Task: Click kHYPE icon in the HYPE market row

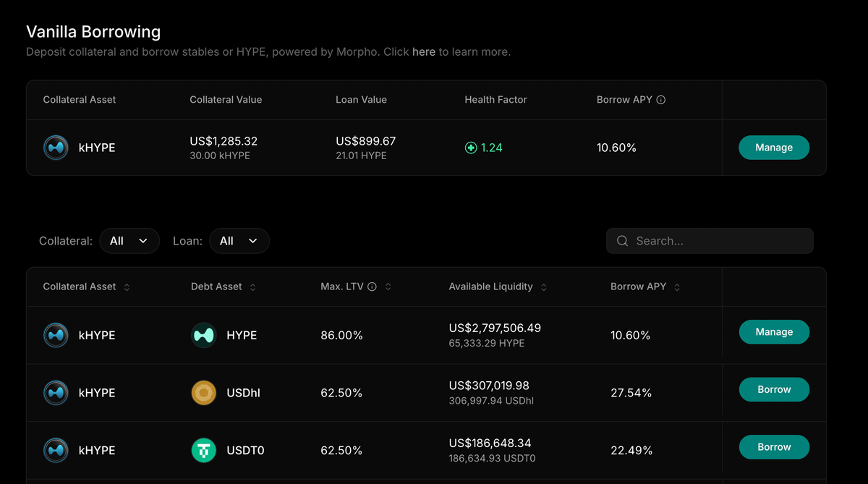Action: click(56, 336)
